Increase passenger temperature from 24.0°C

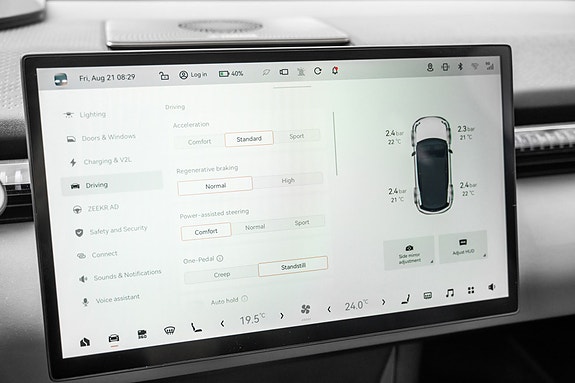click(384, 302)
